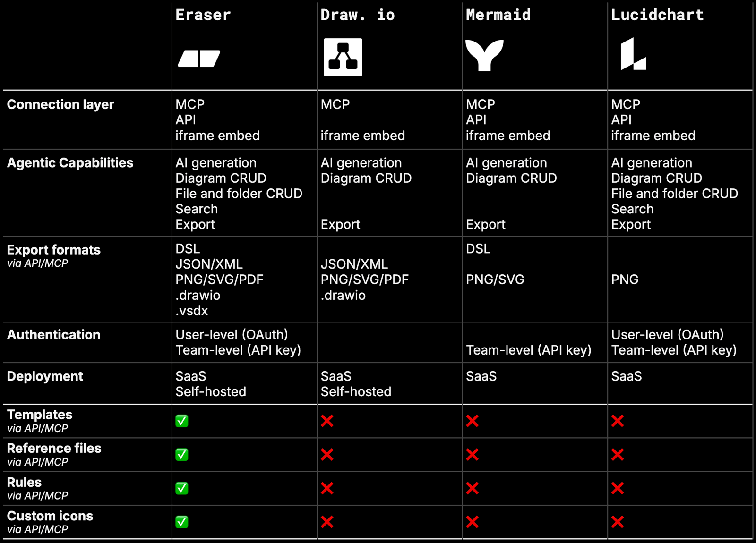
Task: Click the red X for Draw.io Templates
Action: pyautogui.click(x=327, y=421)
